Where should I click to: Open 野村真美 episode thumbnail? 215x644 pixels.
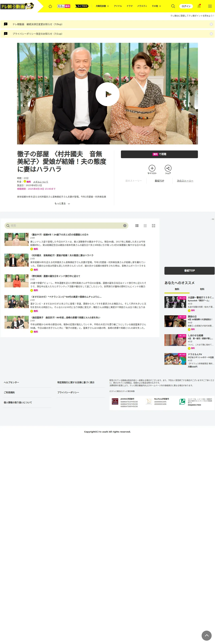click(17, 281)
